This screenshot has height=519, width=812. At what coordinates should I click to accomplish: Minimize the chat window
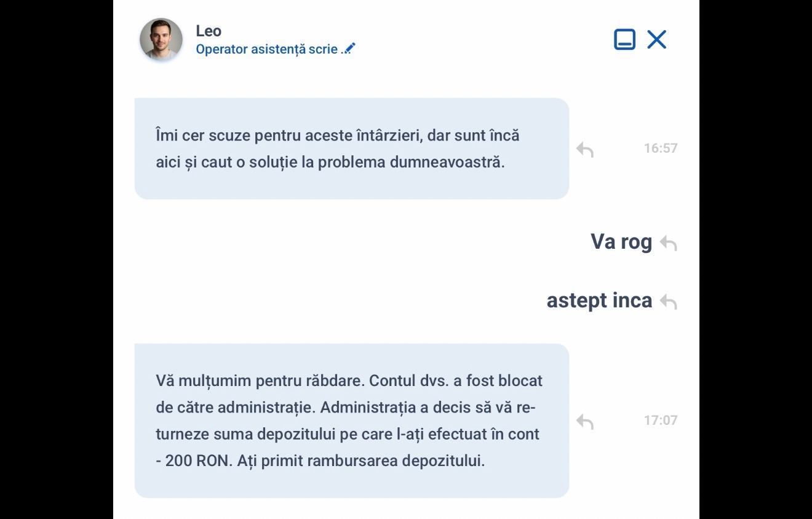point(624,39)
